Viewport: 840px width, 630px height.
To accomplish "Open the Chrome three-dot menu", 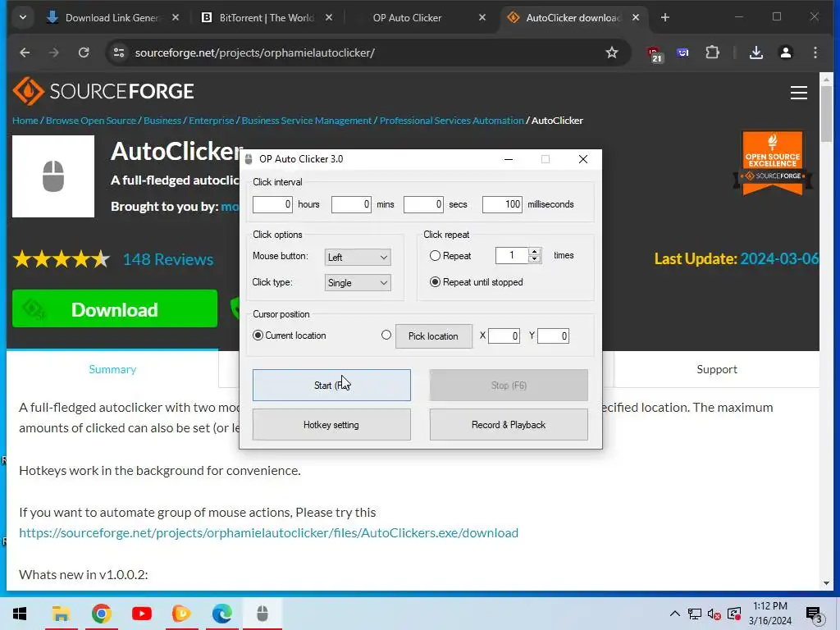I will click(x=815, y=52).
